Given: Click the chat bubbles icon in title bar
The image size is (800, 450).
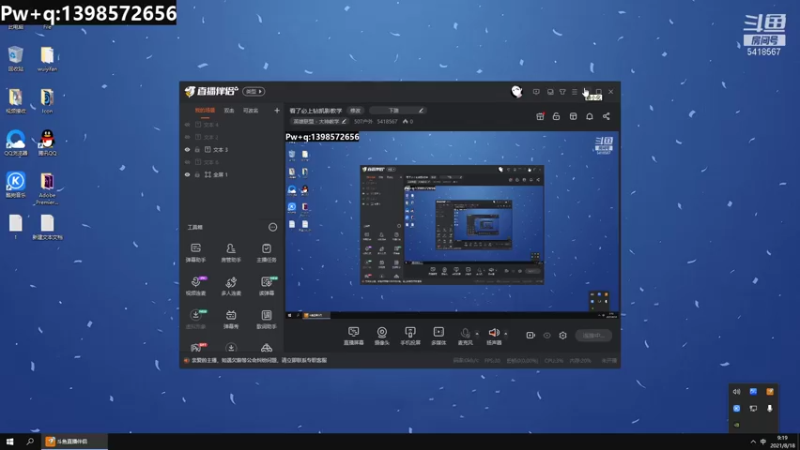Looking at the screenshot, I should (x=550, y=92).
